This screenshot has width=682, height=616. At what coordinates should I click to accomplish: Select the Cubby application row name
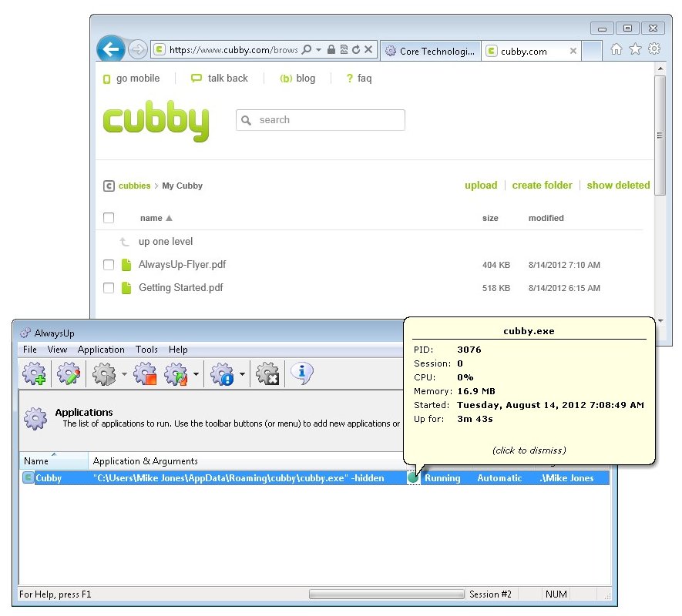(x=49, y=478)
